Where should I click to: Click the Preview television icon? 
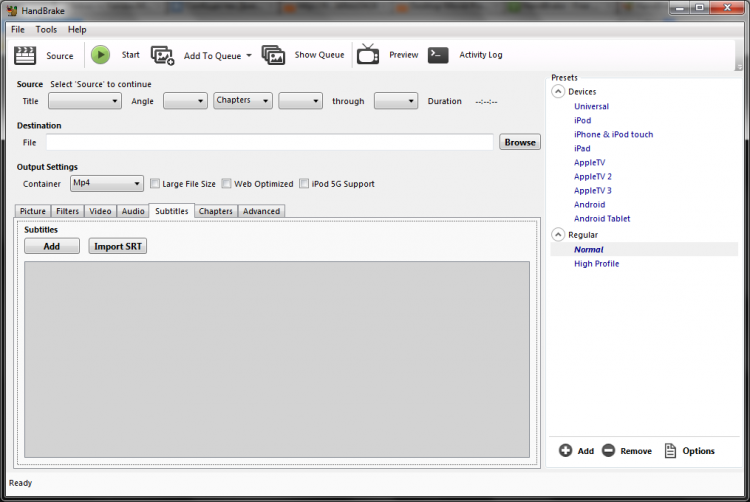coord(368,54)
